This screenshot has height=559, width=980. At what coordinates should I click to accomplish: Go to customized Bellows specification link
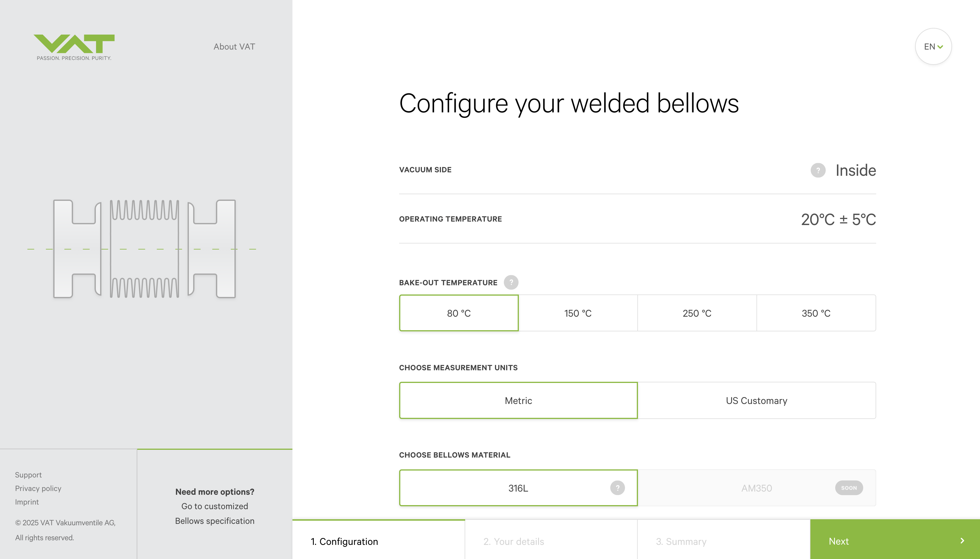[x=215, y=513]
